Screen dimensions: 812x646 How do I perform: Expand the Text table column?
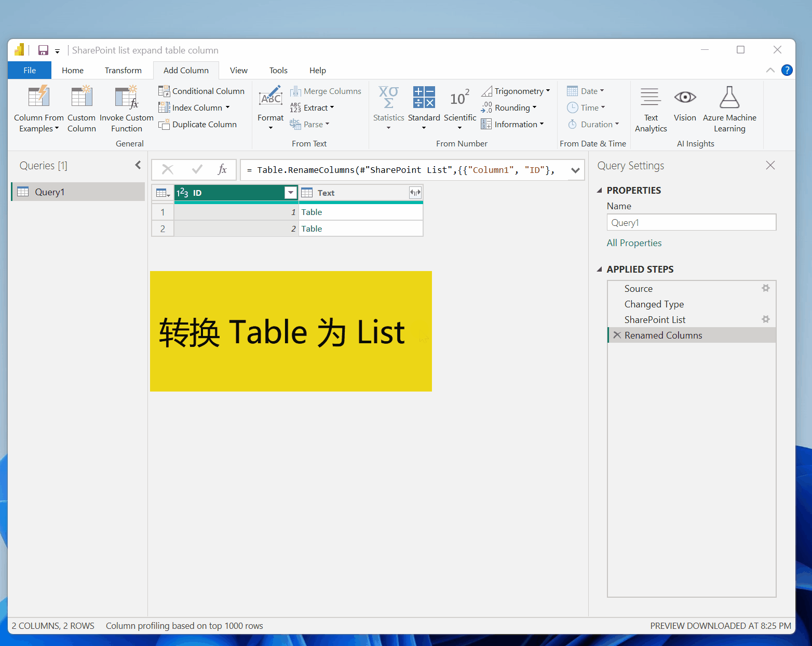point(415,193)
